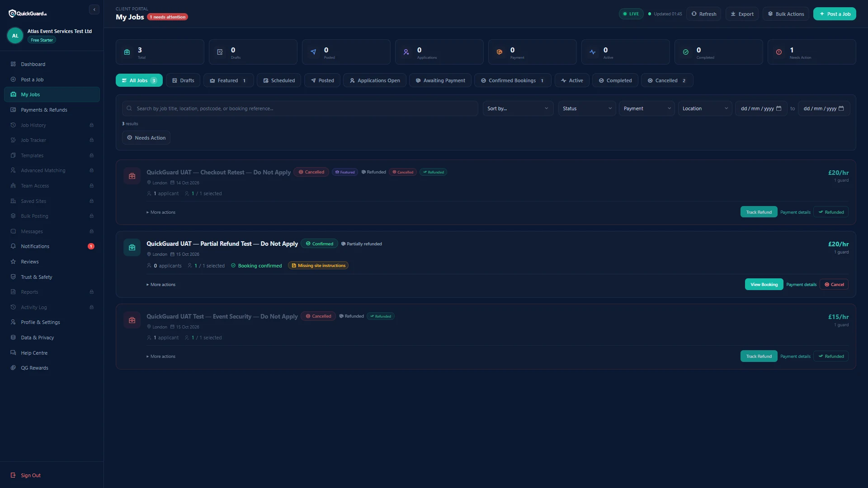Open the Bulk Actions button
The width and height of the screenshot is (868, 488).
point(786,14)
